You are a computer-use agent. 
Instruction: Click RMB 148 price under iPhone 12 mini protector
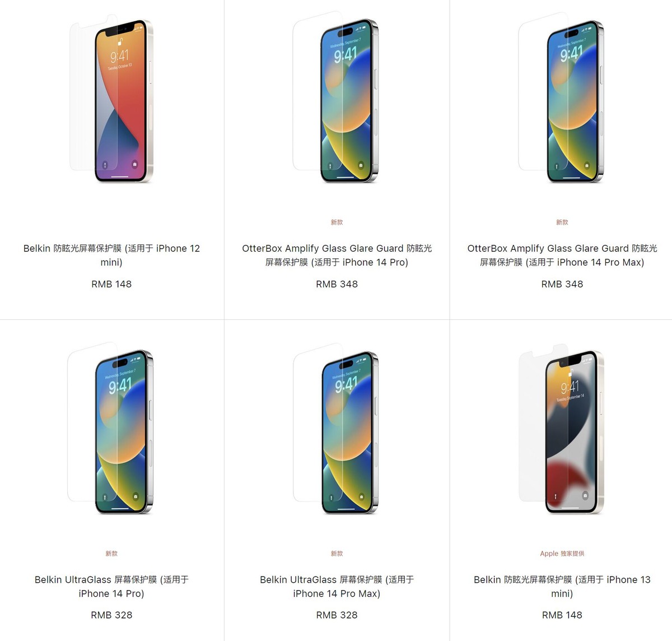click(111, 284)
